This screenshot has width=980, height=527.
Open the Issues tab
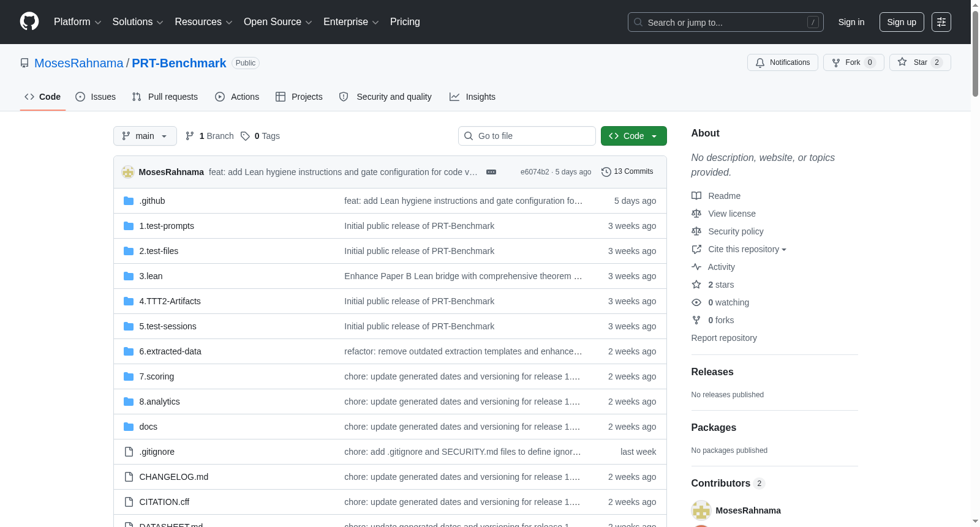pos(96,97)
